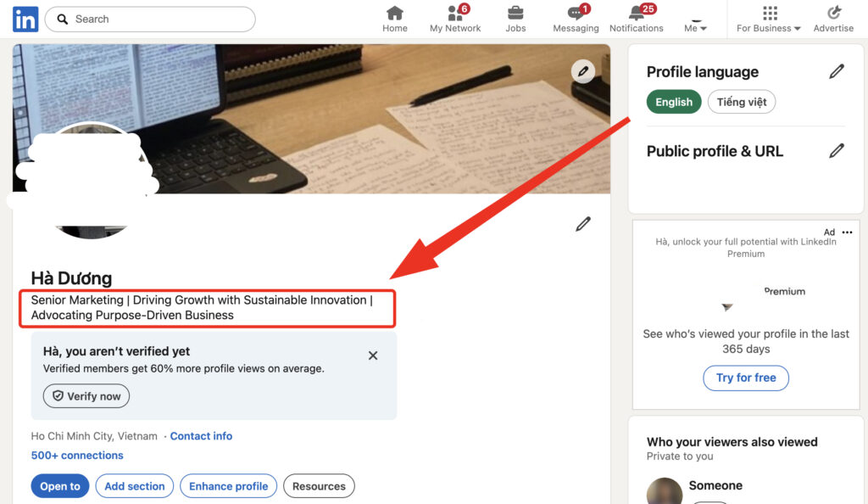The height and width of the screenshot is (504, 868).
Task: View Notifications bell
Action: coord(636,20)
